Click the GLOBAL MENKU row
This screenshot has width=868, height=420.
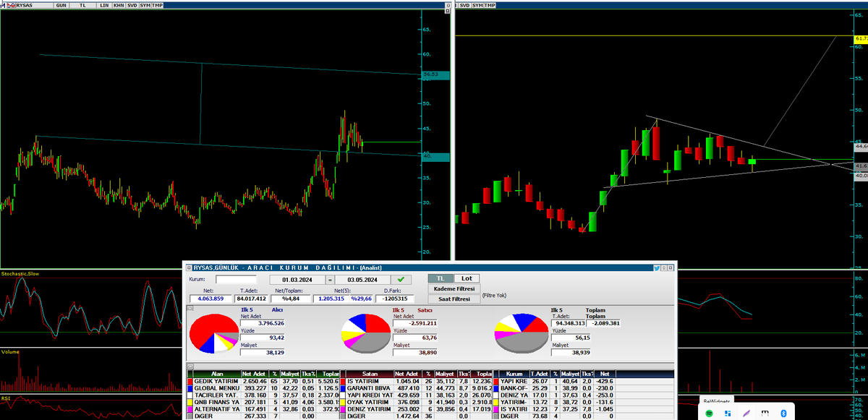pyautogui.click(x=263, y=388)
